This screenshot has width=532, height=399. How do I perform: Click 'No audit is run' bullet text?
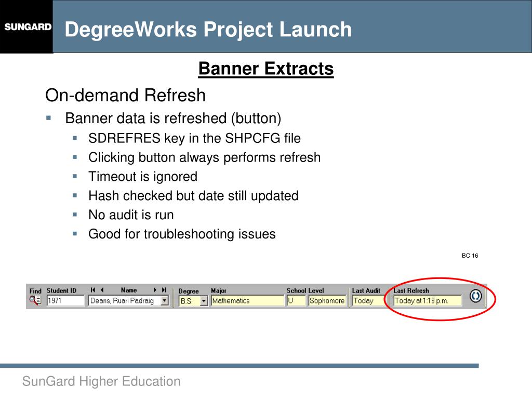pos(131,215)
